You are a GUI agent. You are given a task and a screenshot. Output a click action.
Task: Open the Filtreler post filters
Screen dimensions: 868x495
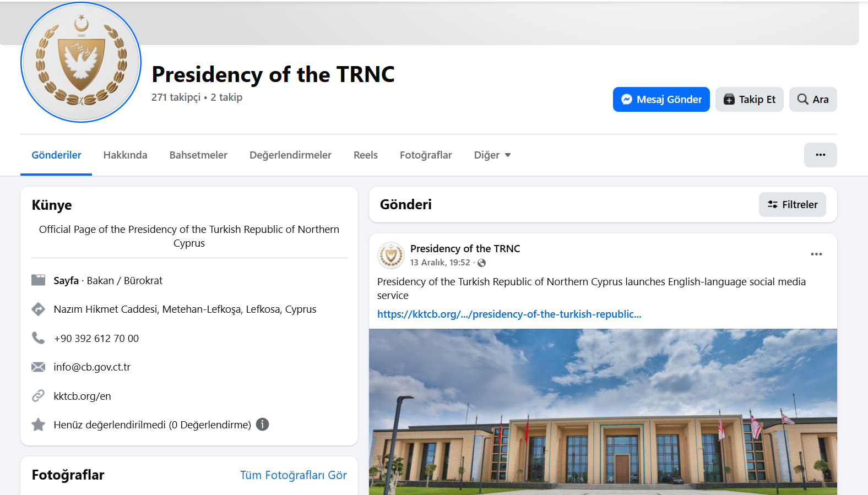point(792,205)
